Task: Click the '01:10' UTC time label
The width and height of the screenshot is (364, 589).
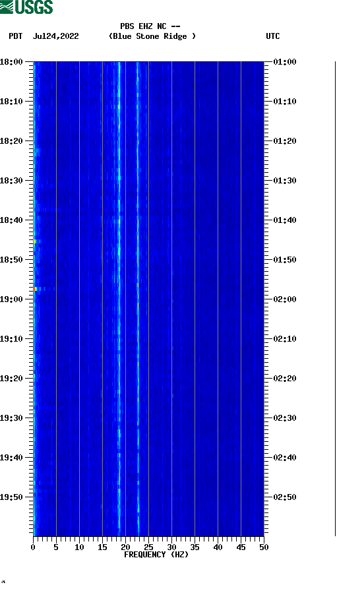Action: [285, 101]
